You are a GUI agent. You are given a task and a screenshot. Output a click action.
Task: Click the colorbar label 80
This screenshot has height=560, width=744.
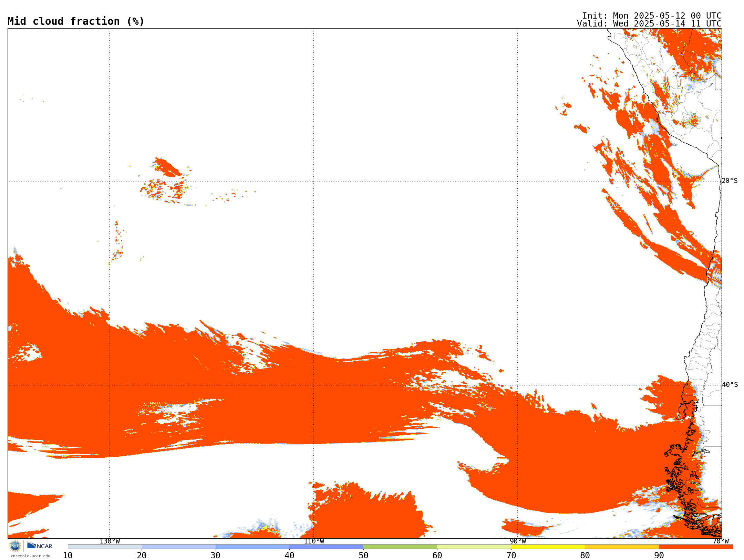point(585,555)
